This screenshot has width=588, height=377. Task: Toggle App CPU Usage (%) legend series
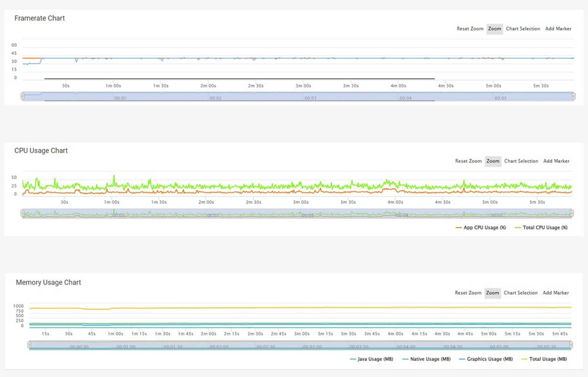[481, 227]
